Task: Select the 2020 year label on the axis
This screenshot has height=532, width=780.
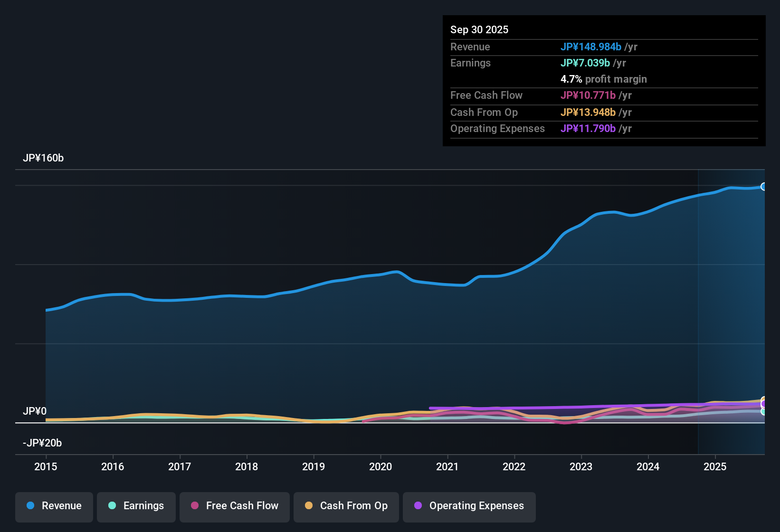Action: click(x=380, y=467)
